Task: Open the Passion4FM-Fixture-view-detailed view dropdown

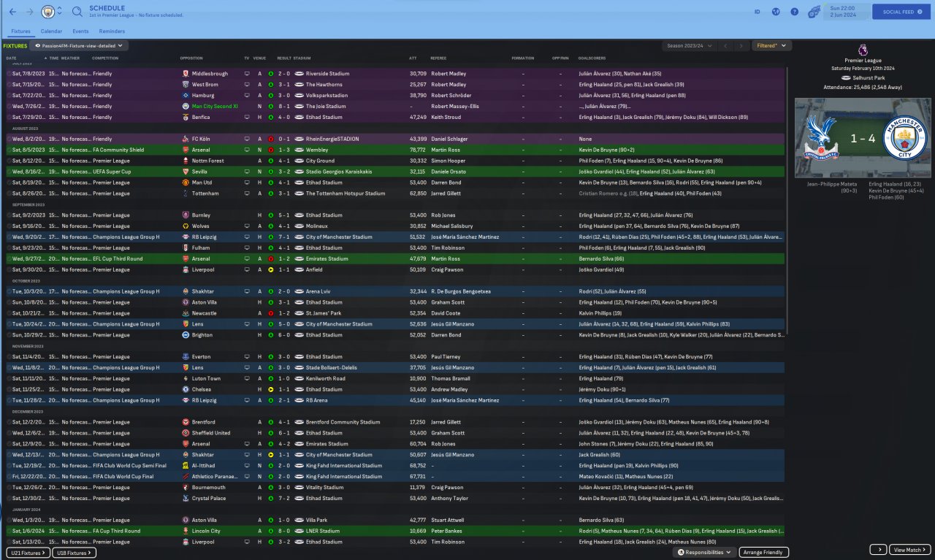Action: 80,45
